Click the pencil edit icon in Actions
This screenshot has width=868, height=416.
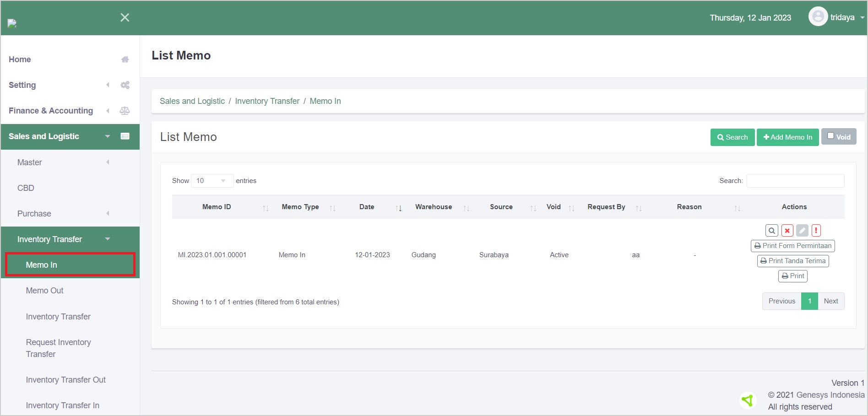pos(802,231)
